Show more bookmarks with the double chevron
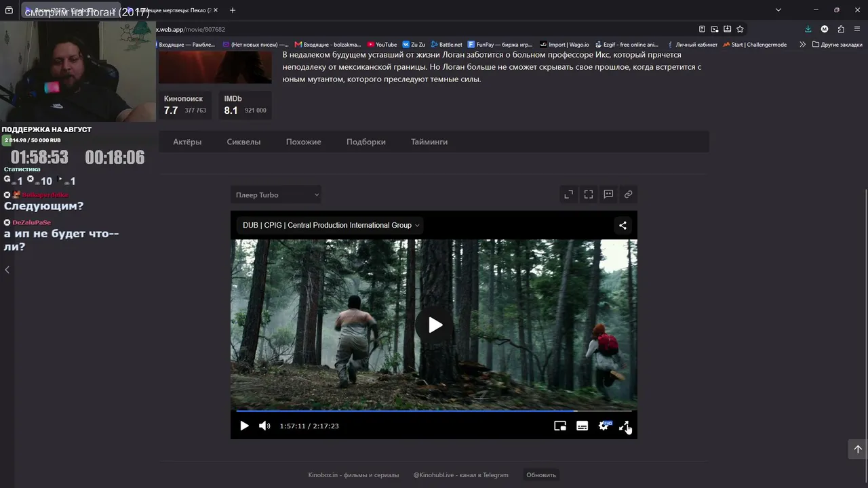 [802, 45]
